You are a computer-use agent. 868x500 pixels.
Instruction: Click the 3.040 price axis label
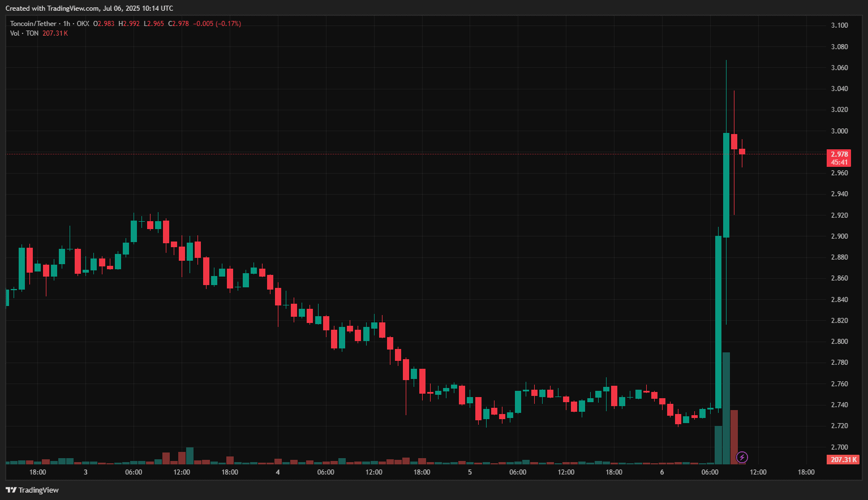(839, 89)
